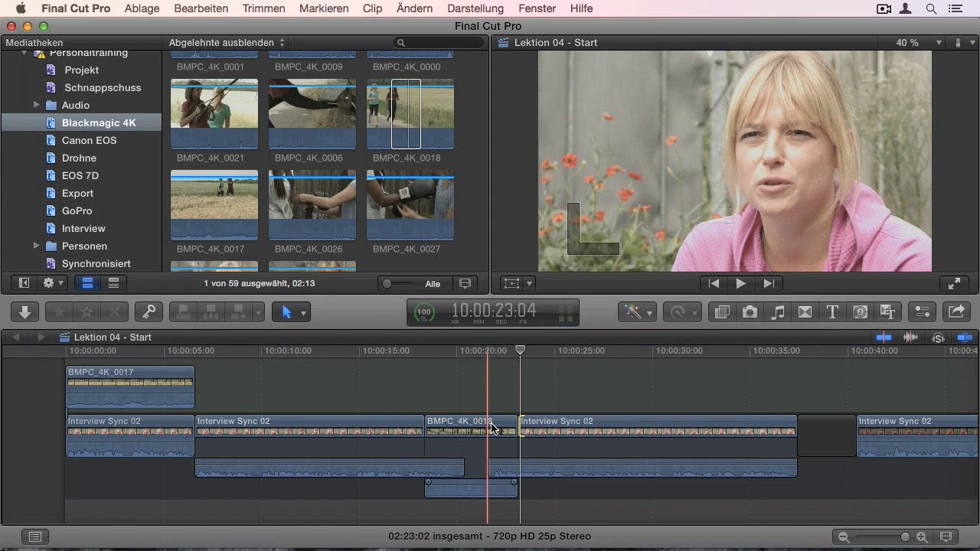Open the Music and Sound browser
This screenshot has width=980, height=551.
pos(777,312)
